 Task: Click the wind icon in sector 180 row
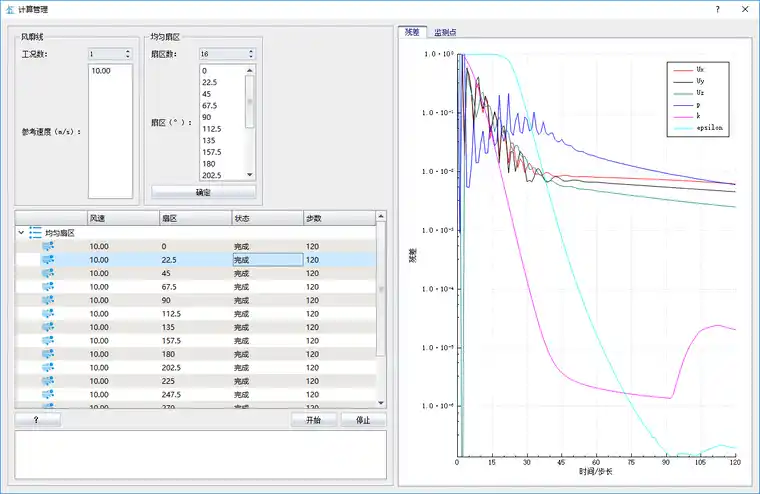(48, 354)
